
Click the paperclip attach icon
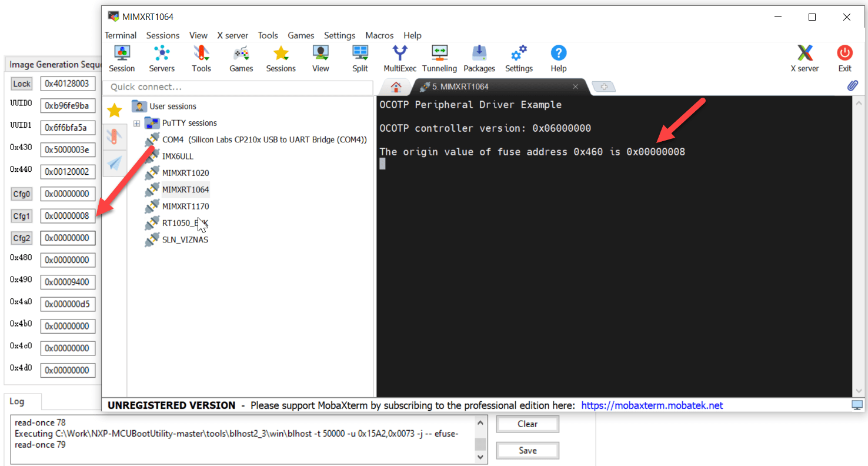852,86
